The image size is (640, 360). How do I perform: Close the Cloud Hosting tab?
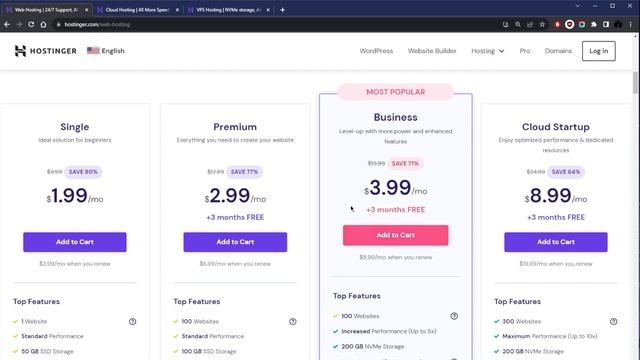(177, 10)
